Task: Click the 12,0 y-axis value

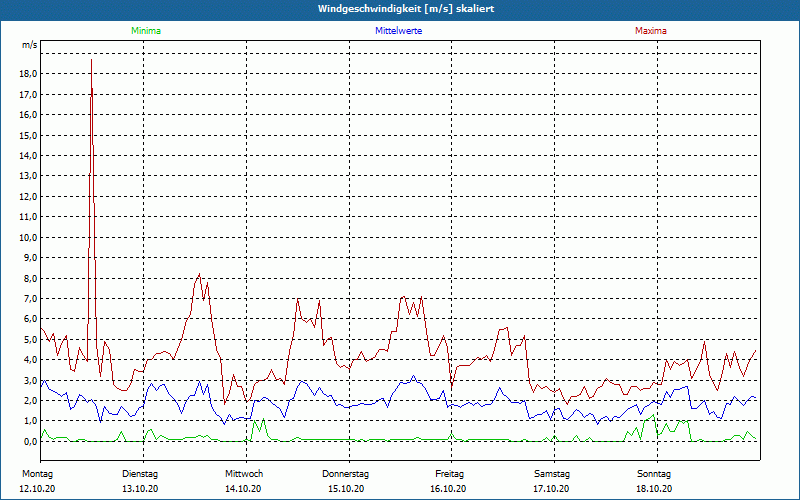Action: [28, 196]
